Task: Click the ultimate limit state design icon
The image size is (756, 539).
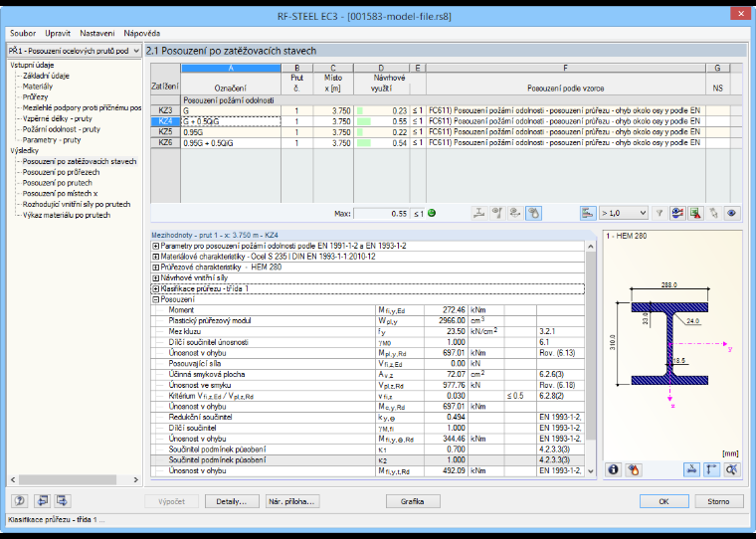Action: (478, 213)
